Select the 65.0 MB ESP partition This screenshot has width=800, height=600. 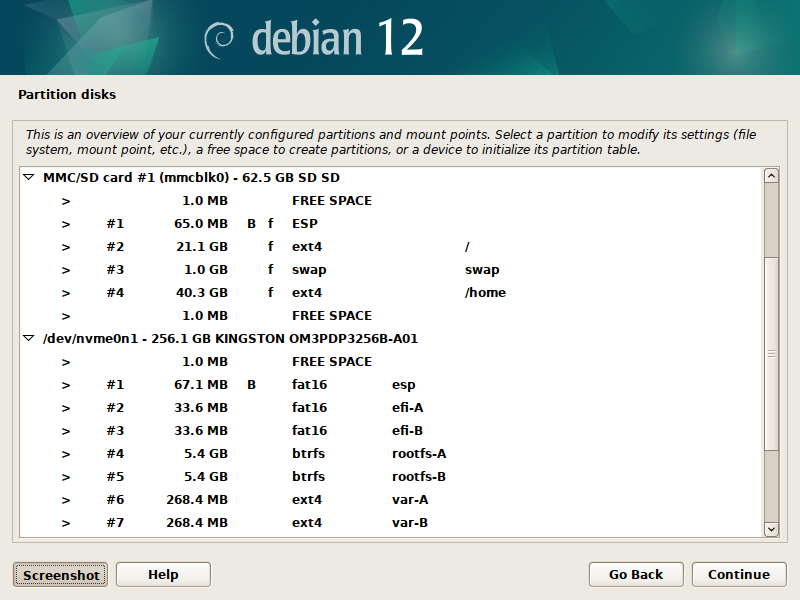click(x=391, y=223)
